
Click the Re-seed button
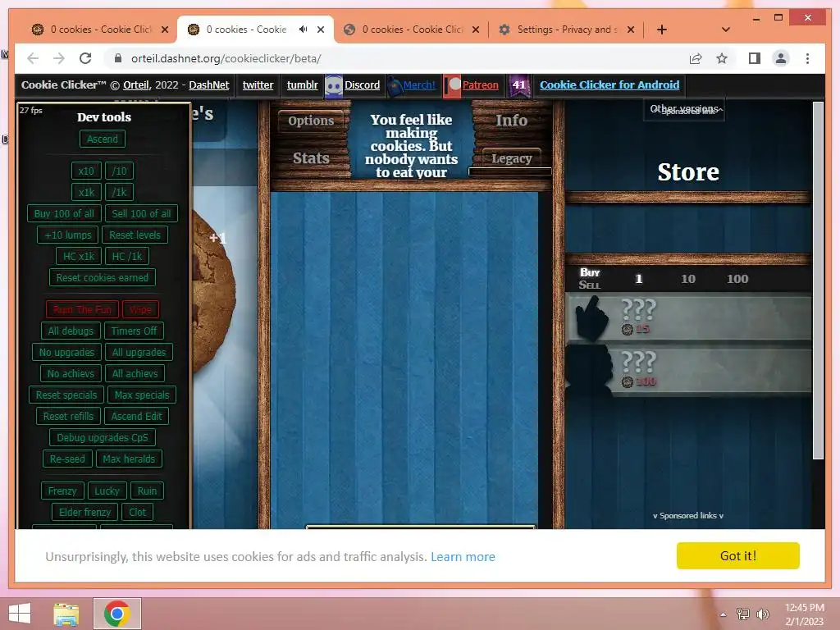coord(67,459)
